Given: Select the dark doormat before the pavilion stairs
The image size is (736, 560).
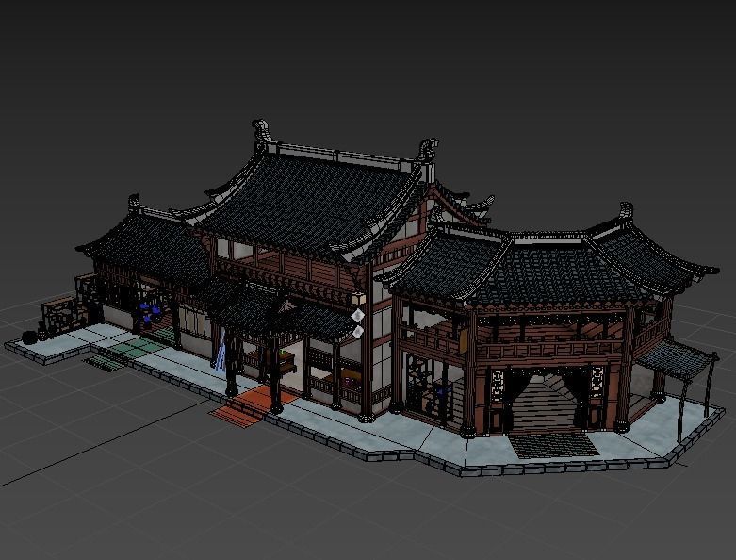Looking at the screenshot, I should click(554, 445).
